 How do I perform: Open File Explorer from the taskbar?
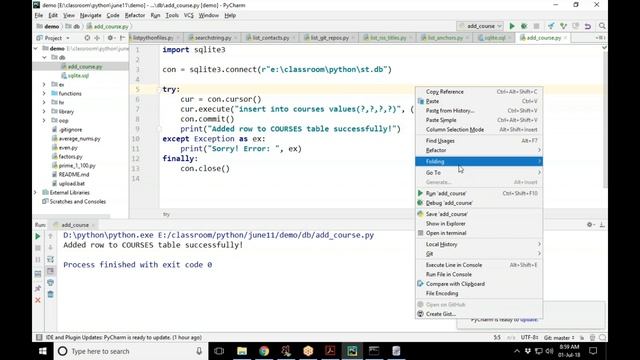[x=242, y=351]
